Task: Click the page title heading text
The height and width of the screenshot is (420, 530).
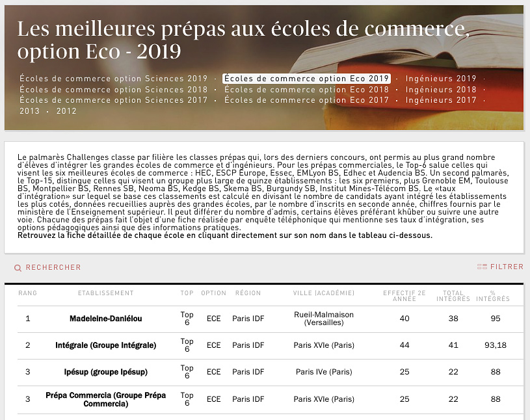Action: (243, 40)
